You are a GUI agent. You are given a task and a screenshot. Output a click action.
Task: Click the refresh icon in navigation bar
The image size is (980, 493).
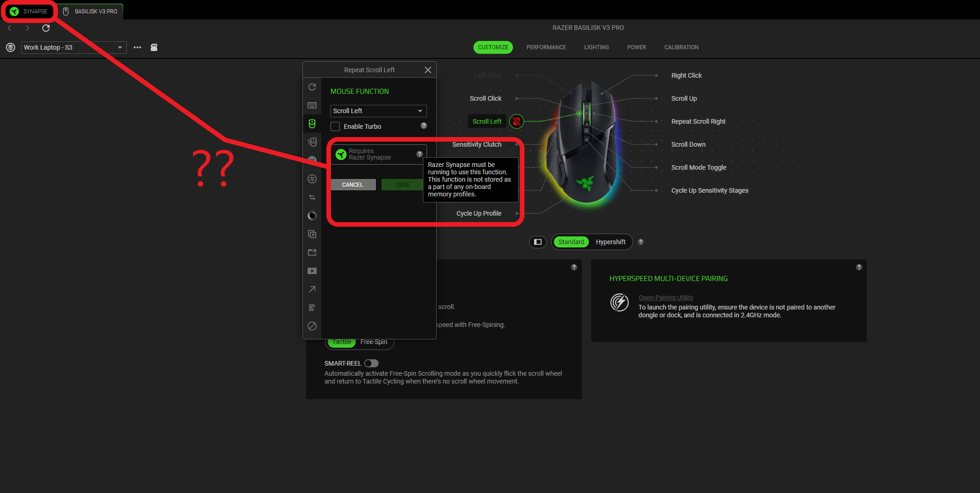pyautogui.click(x=46, y=28)
